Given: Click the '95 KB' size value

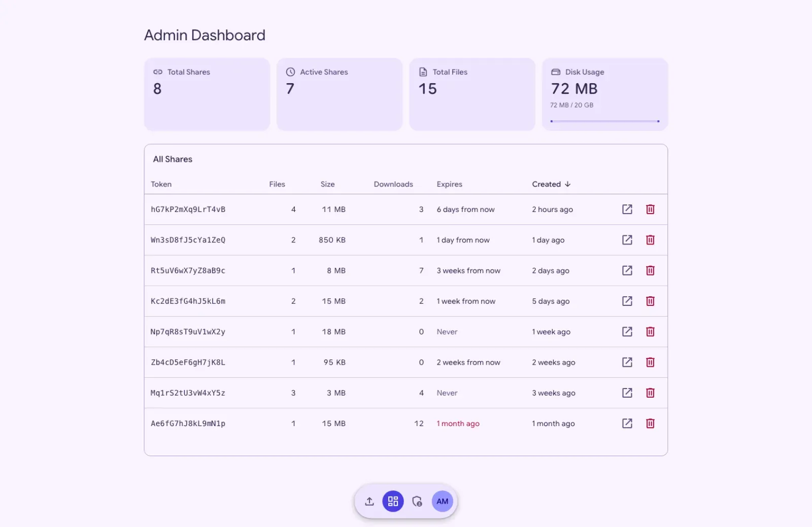Looking at the screenshot, I should 335,362.
